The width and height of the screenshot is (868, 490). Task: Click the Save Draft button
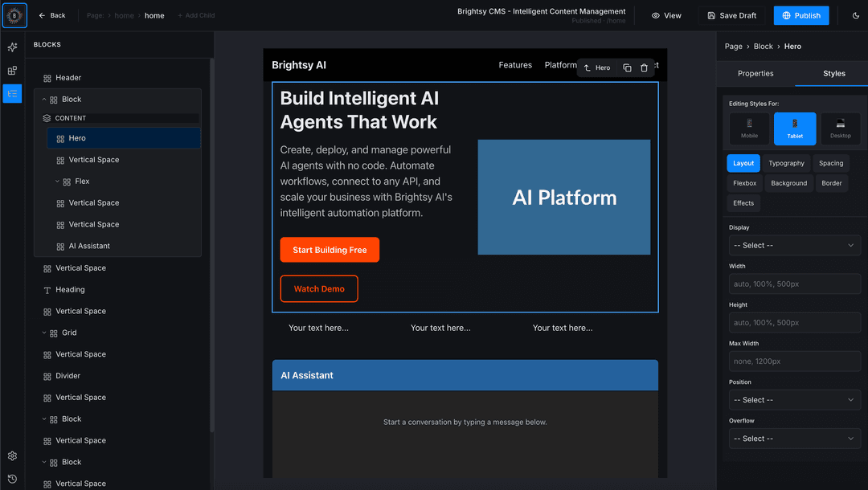731,15
